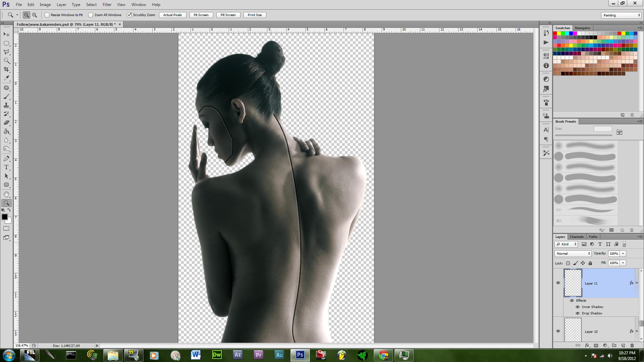
Task: Select the Rounded Rectangle shape tool
Action: (x=6, y=185)
